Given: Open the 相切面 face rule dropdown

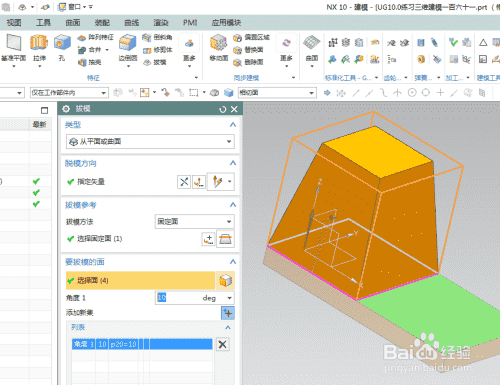Looking at the screenshot, I should 277,93.
